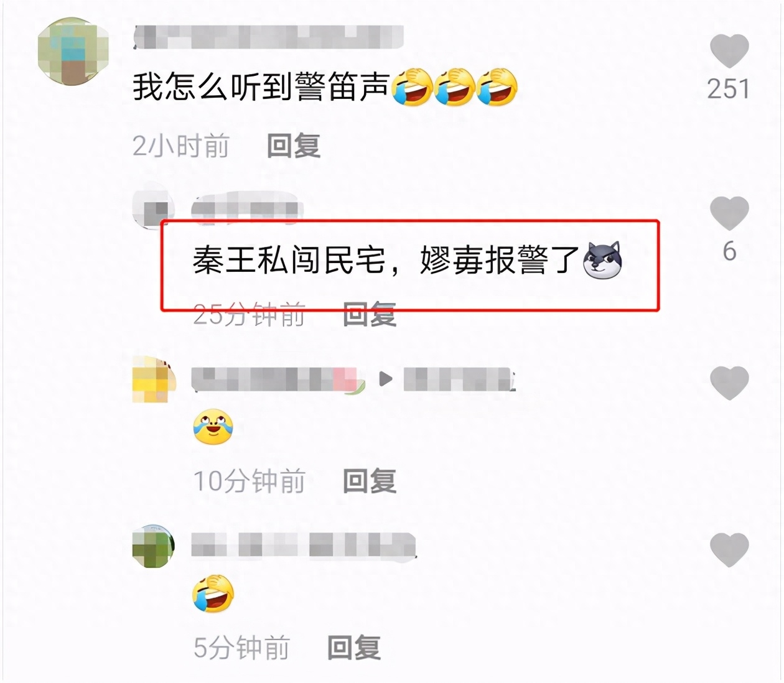Reply to the 2小时前 comment
The height and width of the screenshot is (683, 784).
[294, 146]
